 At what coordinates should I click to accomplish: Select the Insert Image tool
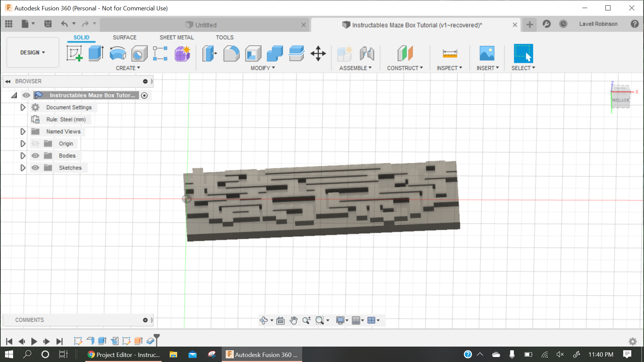click(x=487, y=53)
